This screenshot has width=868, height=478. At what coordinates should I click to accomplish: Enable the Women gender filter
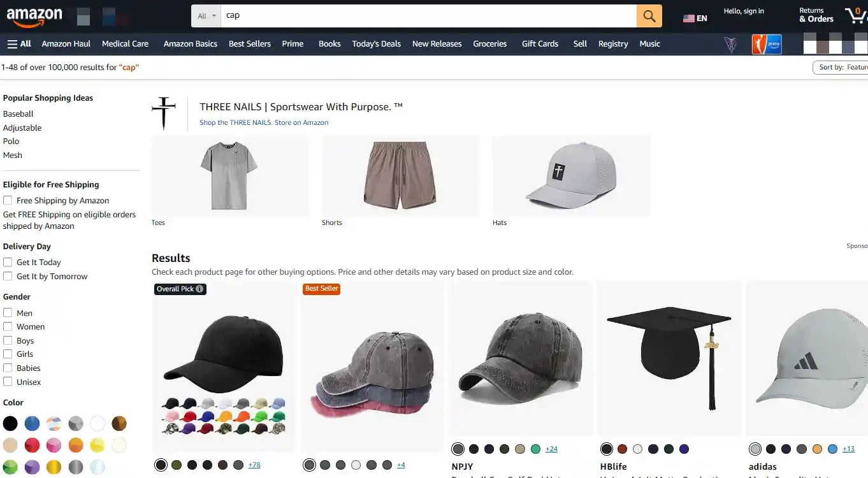[x=8, y=326]
